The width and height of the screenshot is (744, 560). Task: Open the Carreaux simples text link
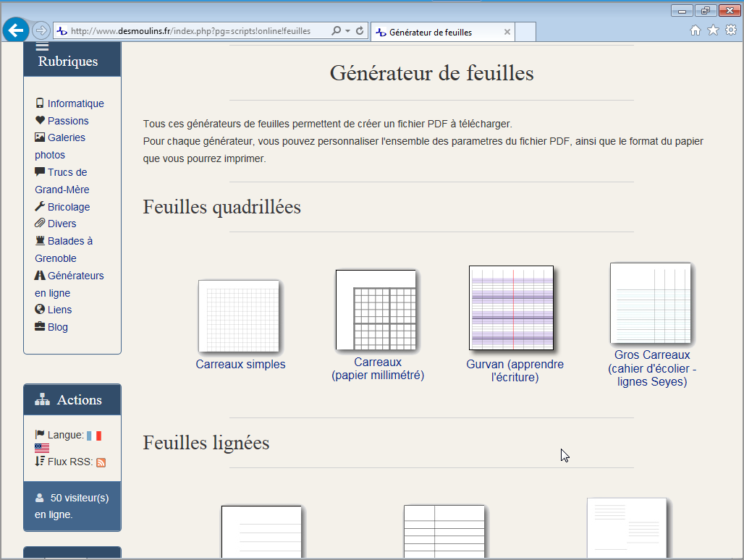coord(240,364)
